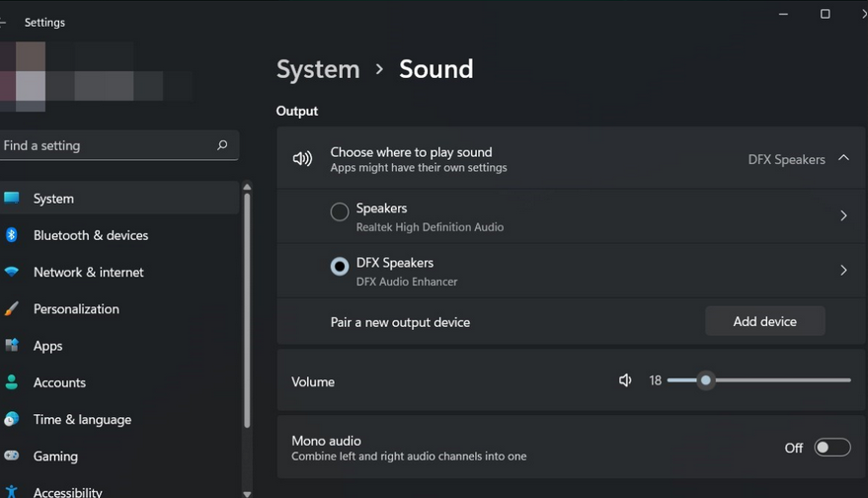Open the System settings category
This screenshot has width=868, height=498.
coord(119,199)
